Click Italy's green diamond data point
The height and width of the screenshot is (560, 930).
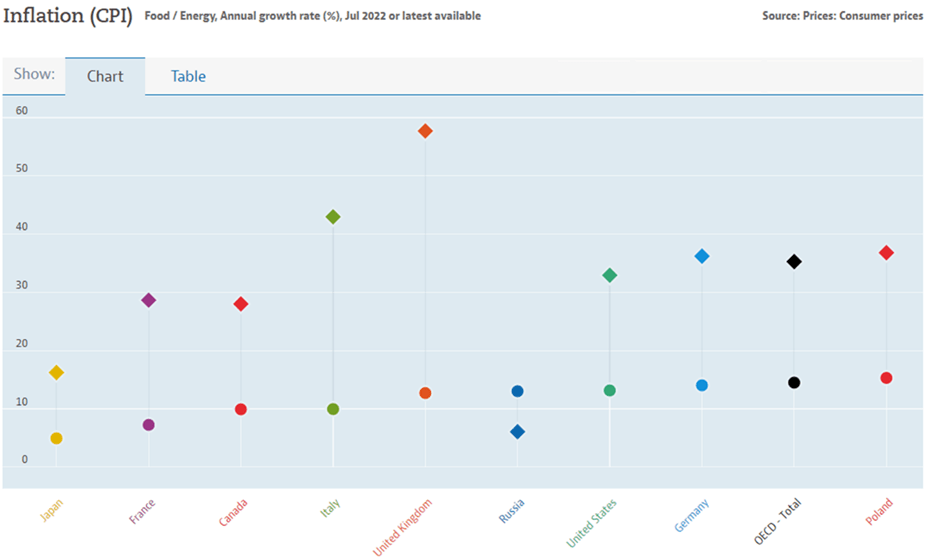point(333,217)
